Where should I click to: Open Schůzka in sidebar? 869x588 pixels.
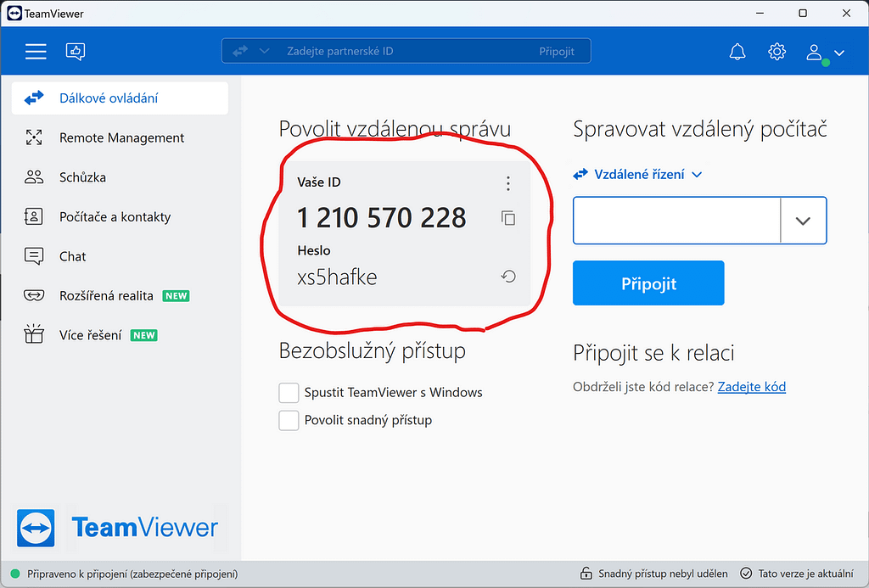point(120,177)
